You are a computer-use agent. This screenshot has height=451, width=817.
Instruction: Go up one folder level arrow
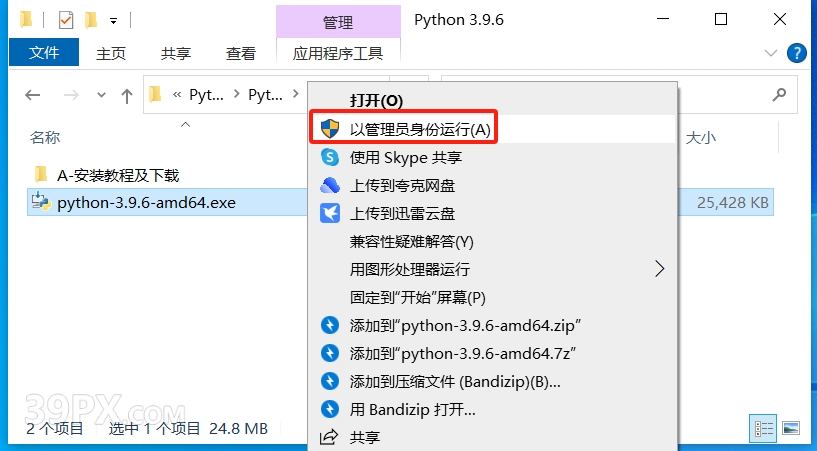(127, 95)
